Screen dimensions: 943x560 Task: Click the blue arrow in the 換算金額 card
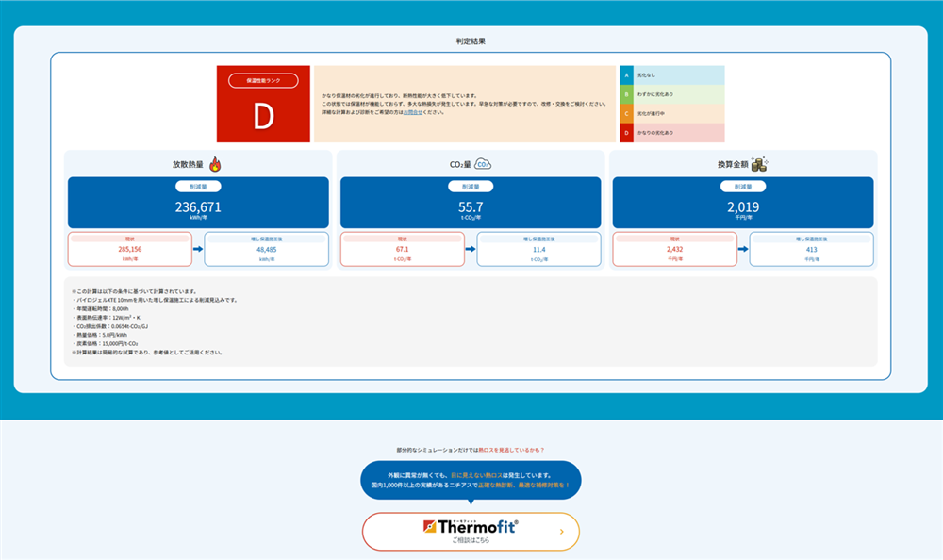pyautogui.click(x=743, y=250)
